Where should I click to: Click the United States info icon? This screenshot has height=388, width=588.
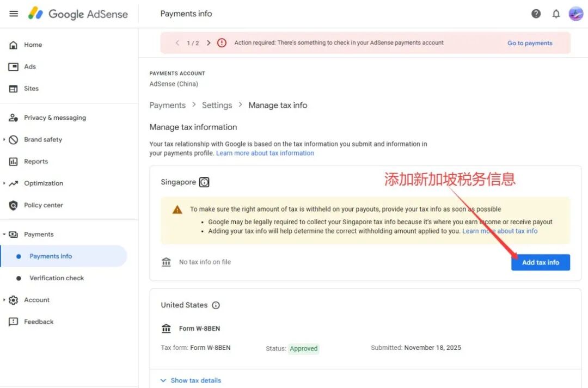pos(216,305)
